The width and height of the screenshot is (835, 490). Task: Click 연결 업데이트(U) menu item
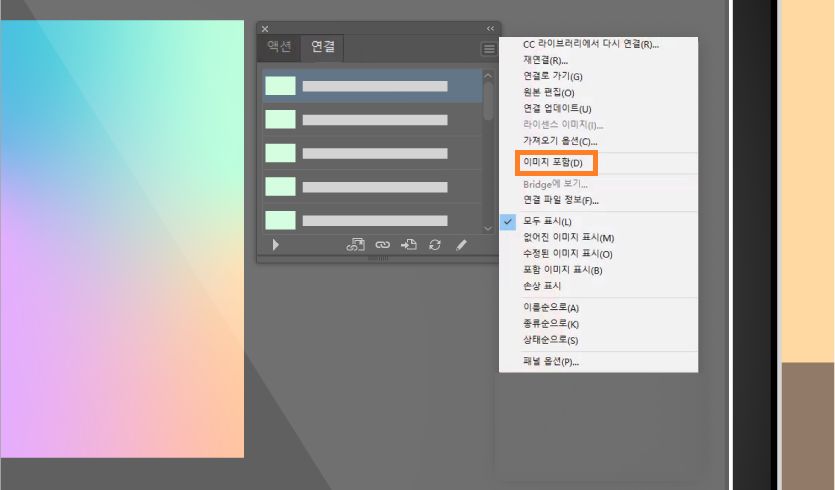(x=557, y=109)
